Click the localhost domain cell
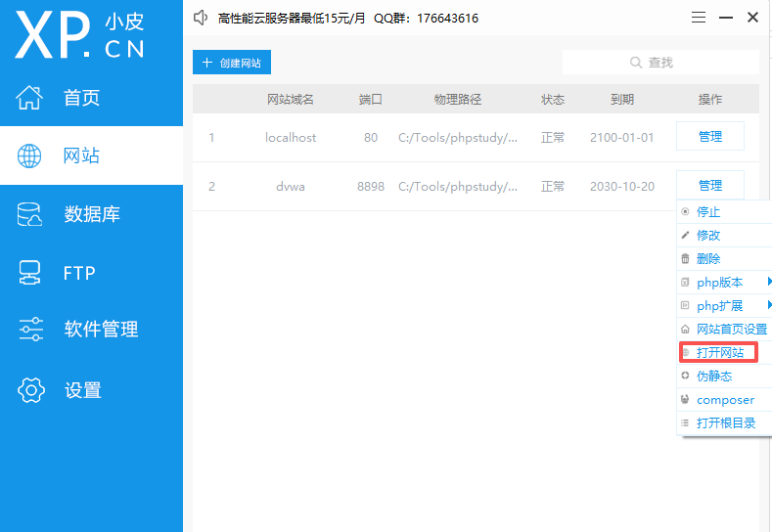The height and width of the screenshot is (532, 772). [291, 137]
